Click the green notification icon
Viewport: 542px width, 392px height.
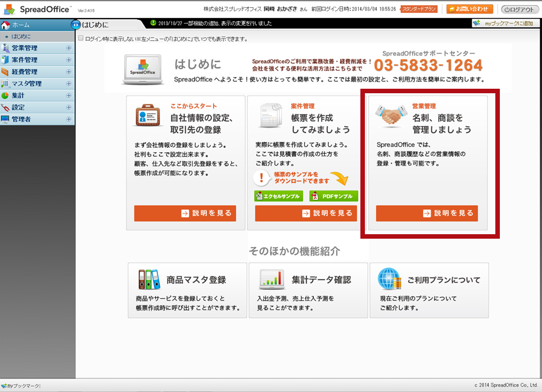pos(153,23)
